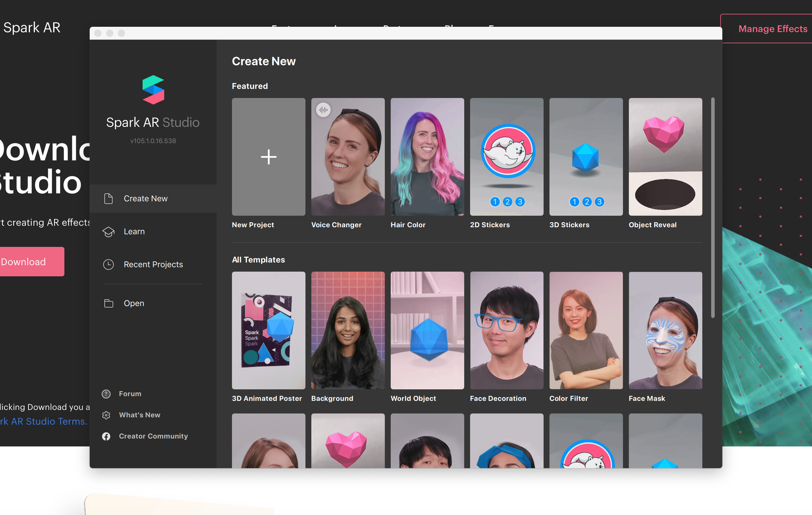Click the Open project button
The height and width of the screenshot is (515, 812).
[133, 303]
